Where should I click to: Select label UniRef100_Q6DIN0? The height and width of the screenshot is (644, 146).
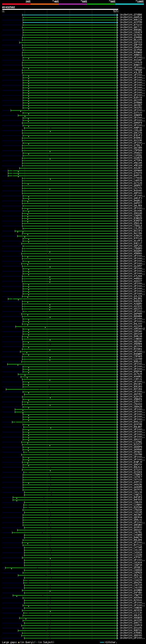point(131,342)
